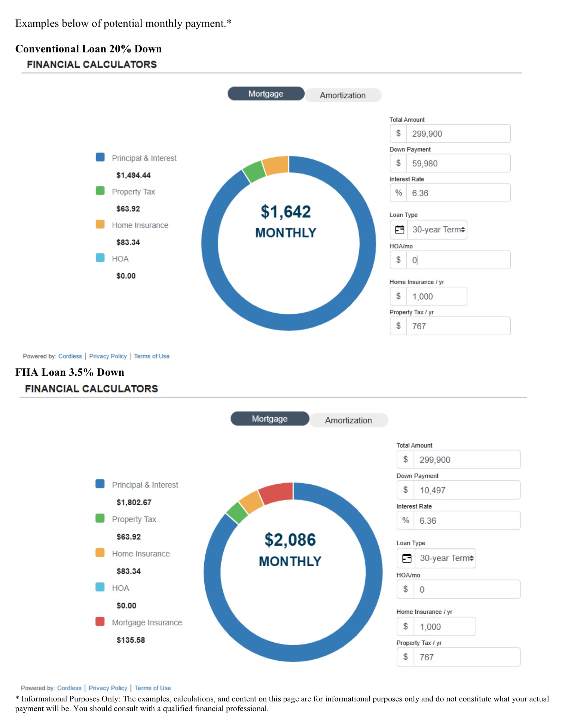Viewport: 565px width, 728px height.
Task: Switch to the Amortization tab in the Conventional calculator
Action: (x=343, y=95)
